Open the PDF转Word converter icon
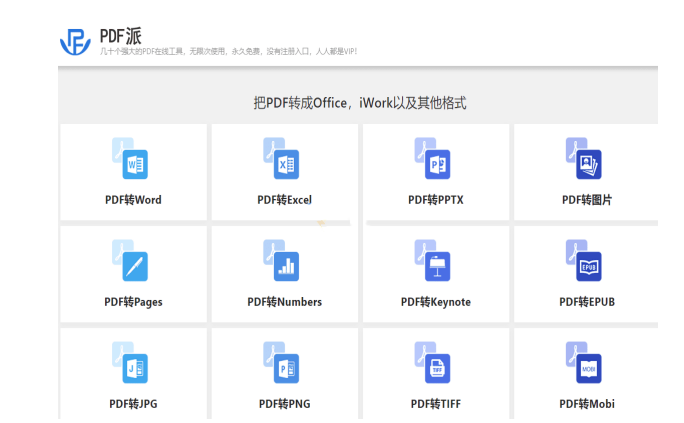 (131, 160)
